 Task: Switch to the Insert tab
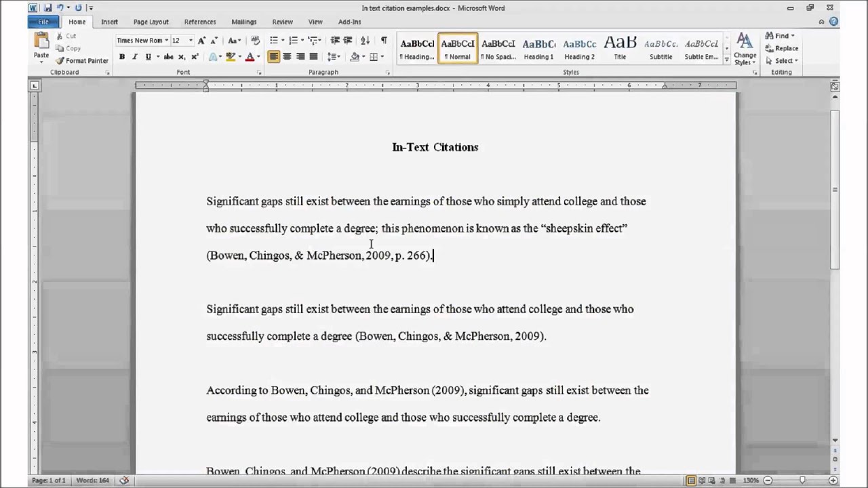point(109,22)
